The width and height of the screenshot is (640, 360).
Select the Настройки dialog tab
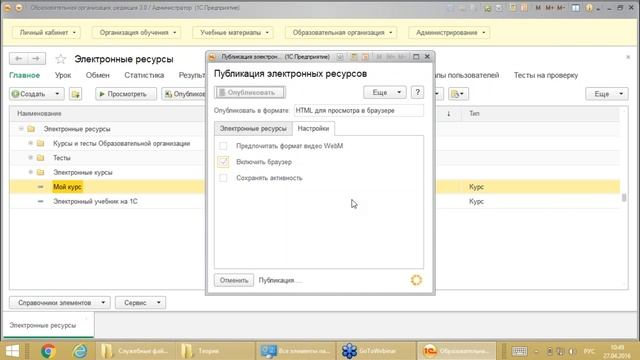(313, 129)
